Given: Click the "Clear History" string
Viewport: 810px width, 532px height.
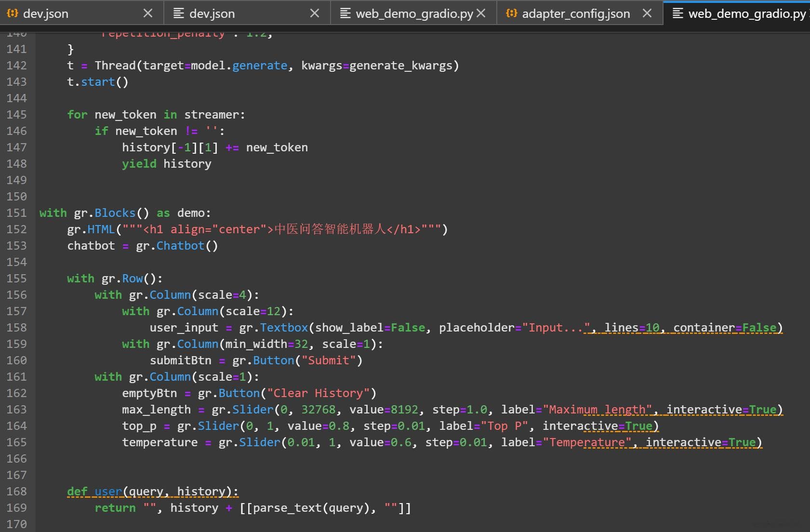Looking at the screenshot, I should 319,393.
